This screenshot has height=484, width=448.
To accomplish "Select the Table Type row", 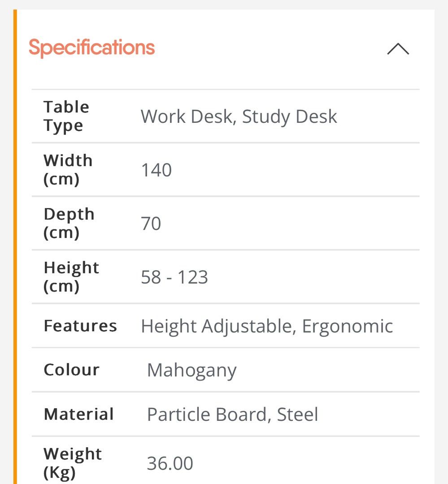I will click(x=66, y=116).
